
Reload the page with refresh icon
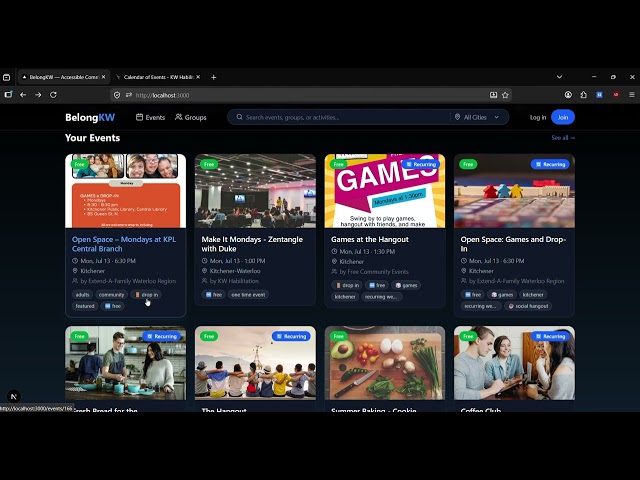point(53,95)
